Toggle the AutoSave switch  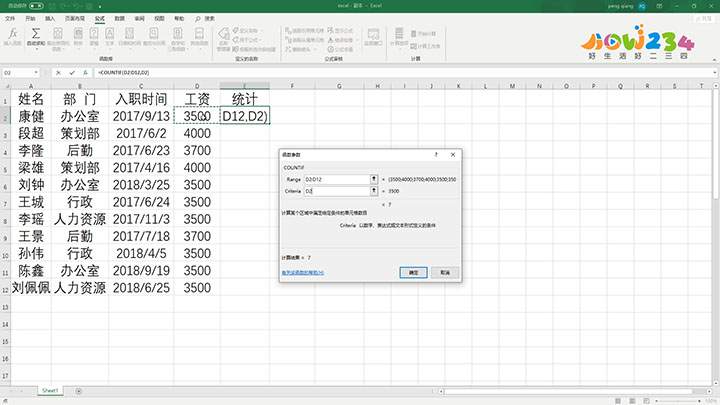[36, 6]
